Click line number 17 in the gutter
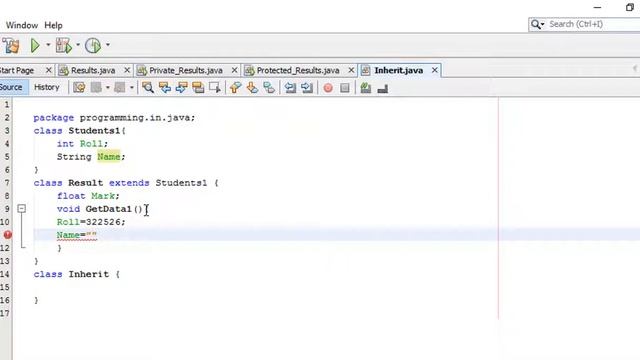The image size is (640, 360). pyautogui.click(x=5, y=313)
